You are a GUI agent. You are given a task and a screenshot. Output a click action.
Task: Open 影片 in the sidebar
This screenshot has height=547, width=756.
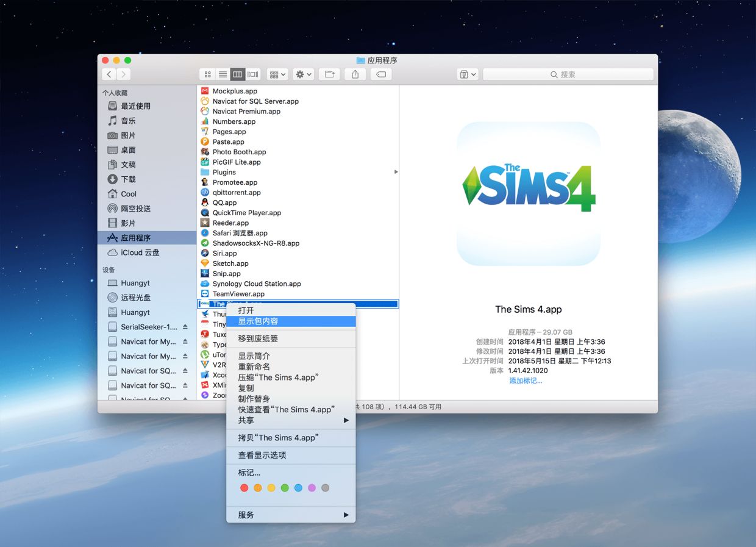(146, 223)
